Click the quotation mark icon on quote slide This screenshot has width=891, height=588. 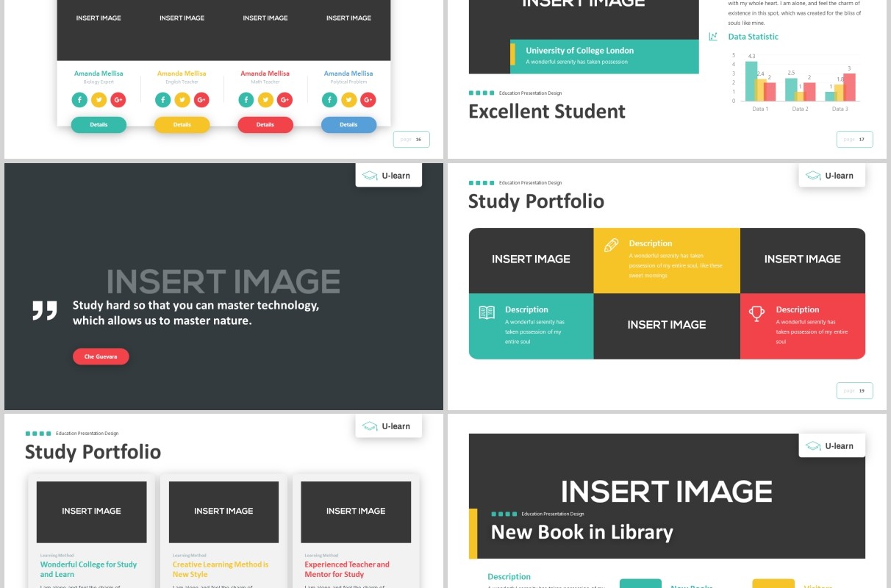coord(45,310)
